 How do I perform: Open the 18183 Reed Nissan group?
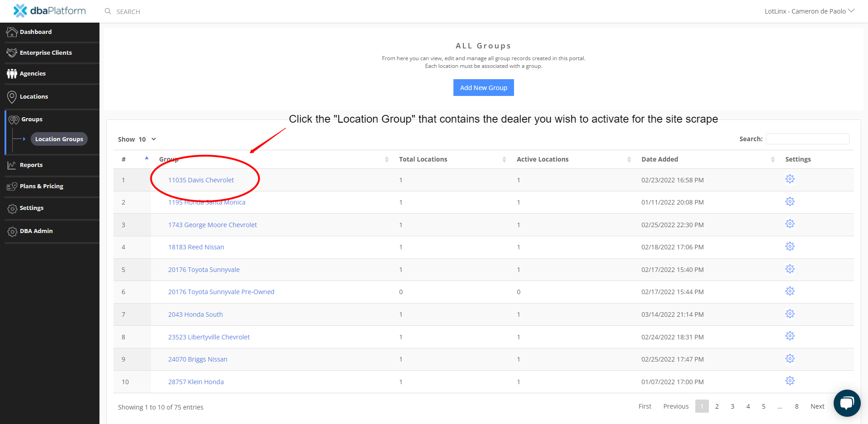pos(196,247)
